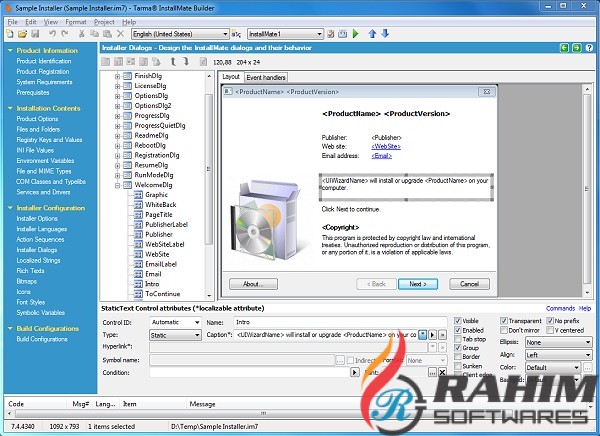Screen dimensions: 600x436
Task: Open Installer Dialogs in left sidebar
Action: [x=37, y=250]
